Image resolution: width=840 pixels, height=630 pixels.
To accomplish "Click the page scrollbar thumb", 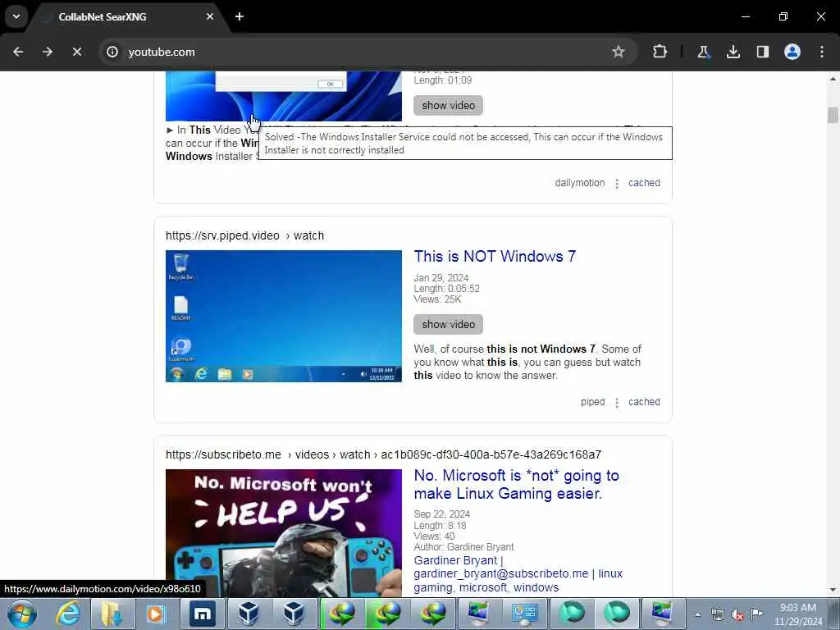I will (833, 115).
